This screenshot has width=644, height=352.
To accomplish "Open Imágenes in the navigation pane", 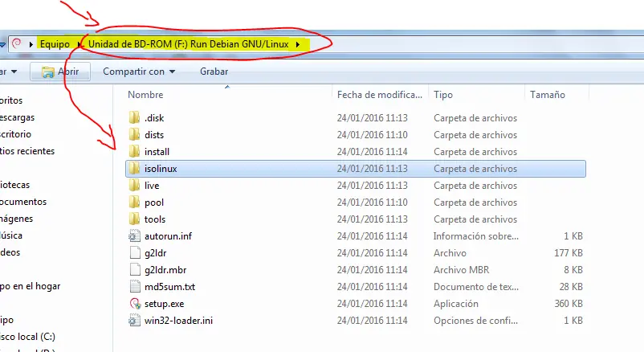I will click(16, 219).
